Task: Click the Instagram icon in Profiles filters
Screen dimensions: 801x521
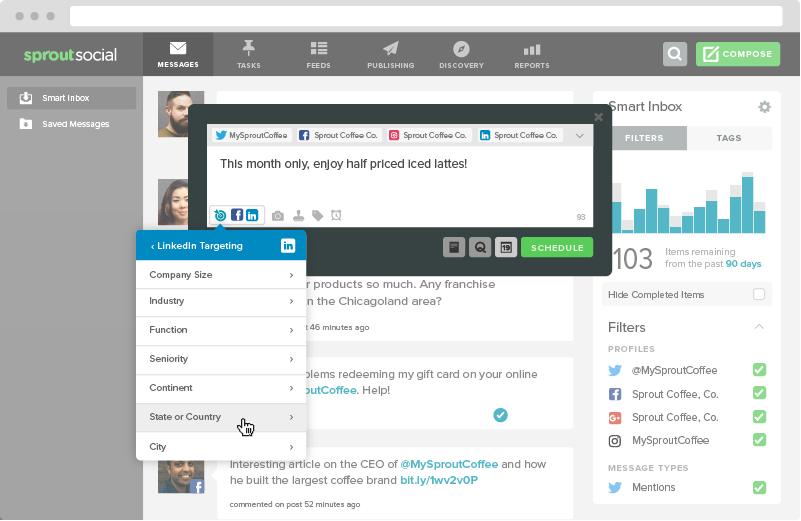Action: pos(615,441)
